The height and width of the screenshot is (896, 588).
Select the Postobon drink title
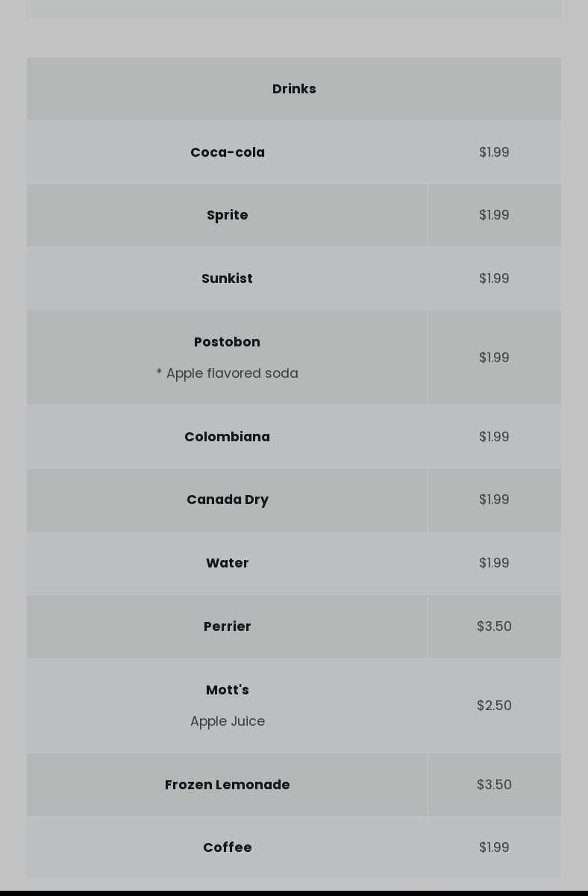pyautogui.click(x=228, y=342)
